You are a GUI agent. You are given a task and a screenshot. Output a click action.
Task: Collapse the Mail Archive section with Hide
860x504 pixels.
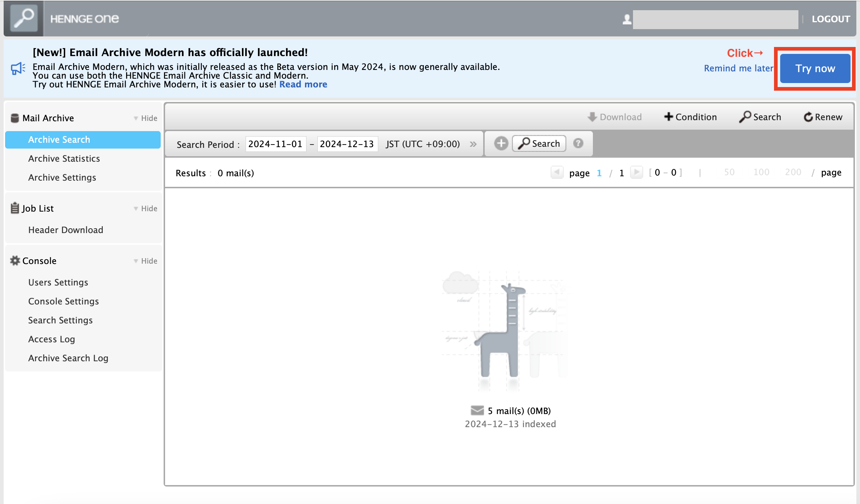click(x=145, y=118)
